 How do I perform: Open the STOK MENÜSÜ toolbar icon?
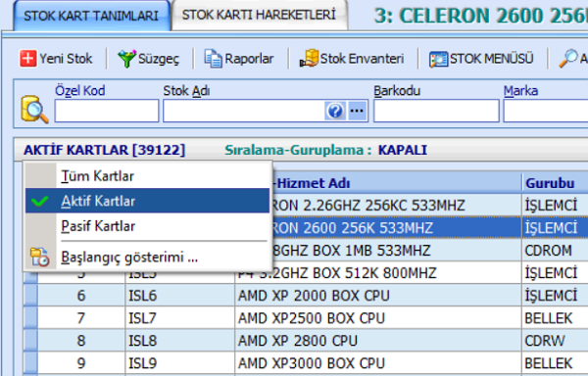pyautogui.click(x=438, y=59)
